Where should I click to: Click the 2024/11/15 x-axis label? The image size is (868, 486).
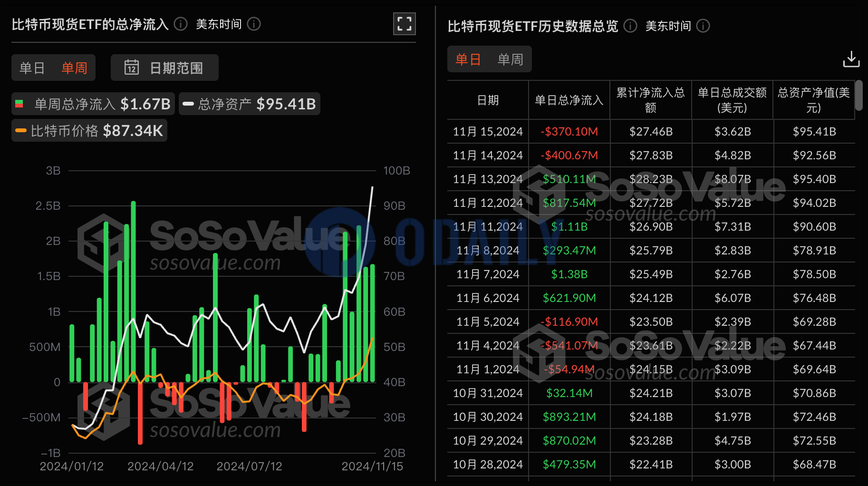[372, 466]
